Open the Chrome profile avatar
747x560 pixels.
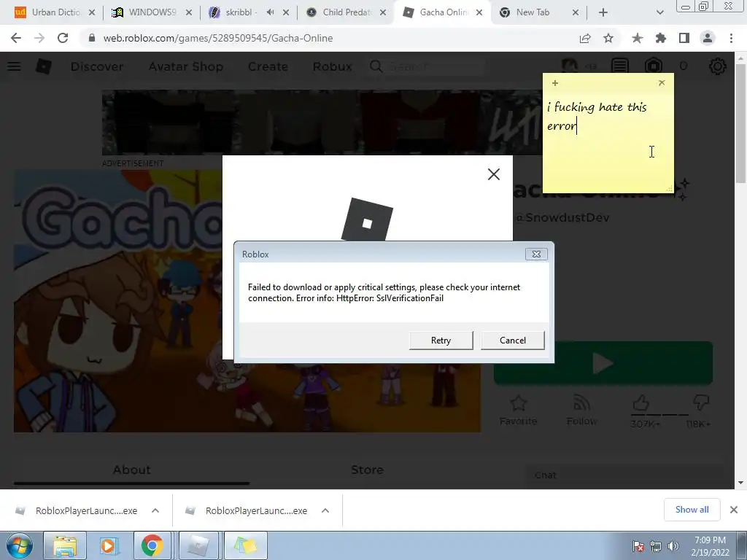click(x=708, y=38)
